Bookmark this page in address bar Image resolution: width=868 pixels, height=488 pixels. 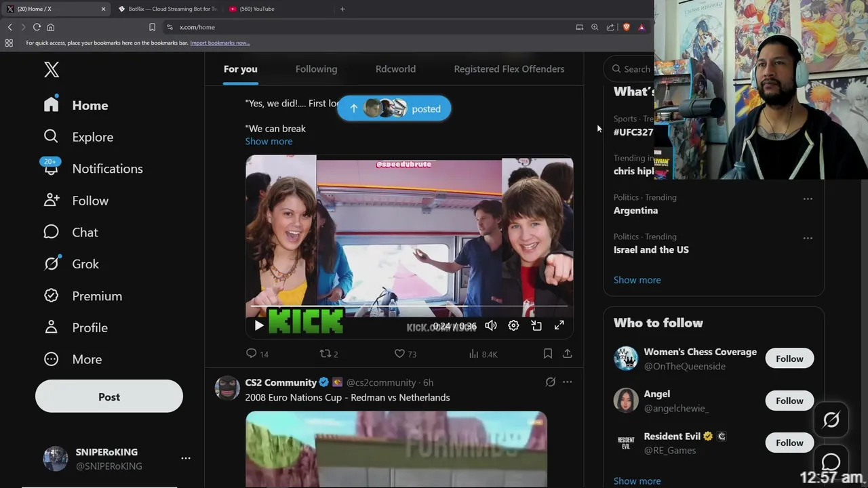pyautogui.click(x=152, y=27)
